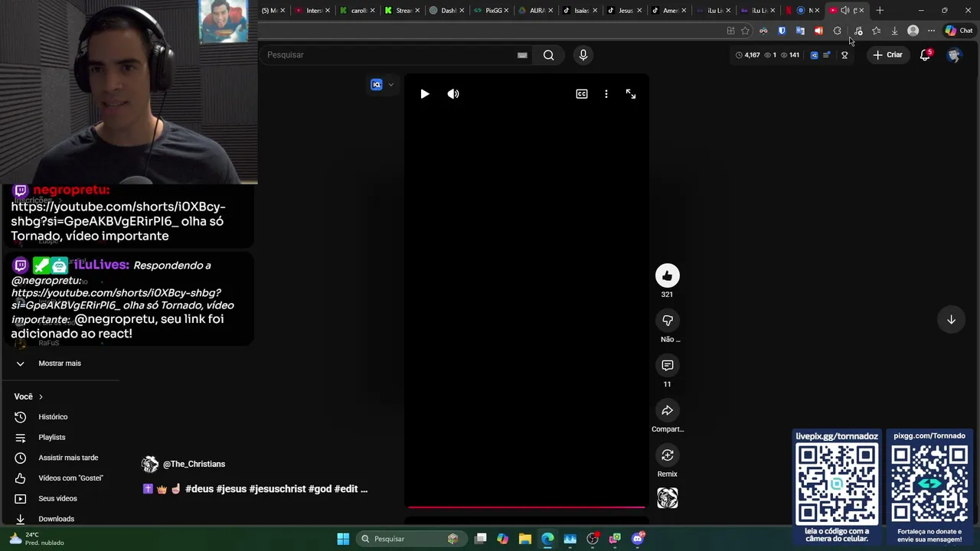Run the search with magnifier button

(548, 55)
